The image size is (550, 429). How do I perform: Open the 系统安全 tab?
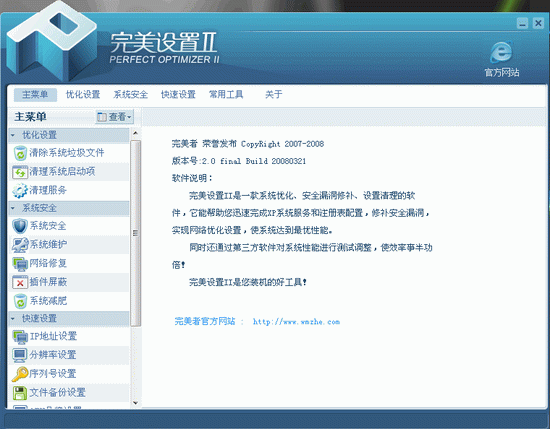point(130,95)
